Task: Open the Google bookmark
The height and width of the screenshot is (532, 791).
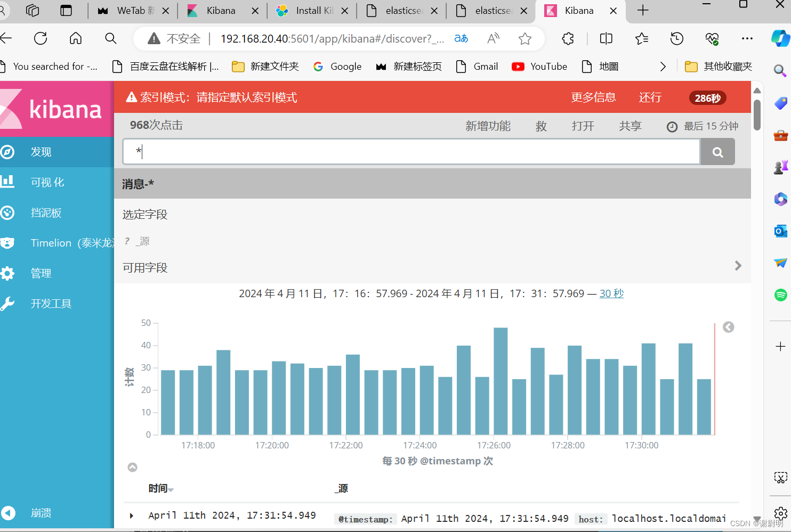Action: pos(337,67)
